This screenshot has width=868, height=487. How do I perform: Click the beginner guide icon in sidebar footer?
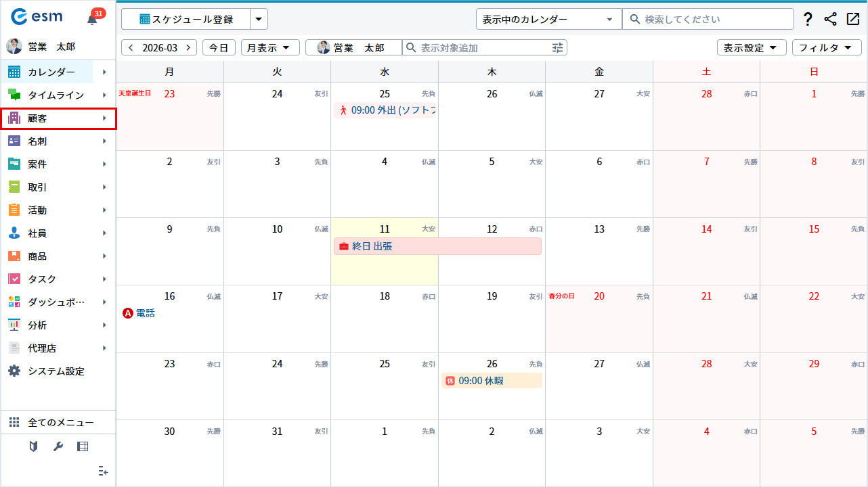pos(34,446)
